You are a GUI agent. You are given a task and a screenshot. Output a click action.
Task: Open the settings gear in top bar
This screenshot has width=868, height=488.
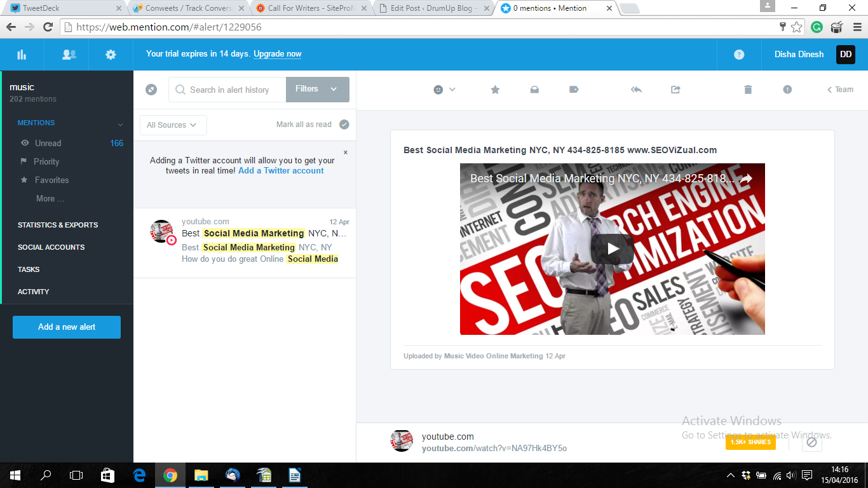coord(111,55)
